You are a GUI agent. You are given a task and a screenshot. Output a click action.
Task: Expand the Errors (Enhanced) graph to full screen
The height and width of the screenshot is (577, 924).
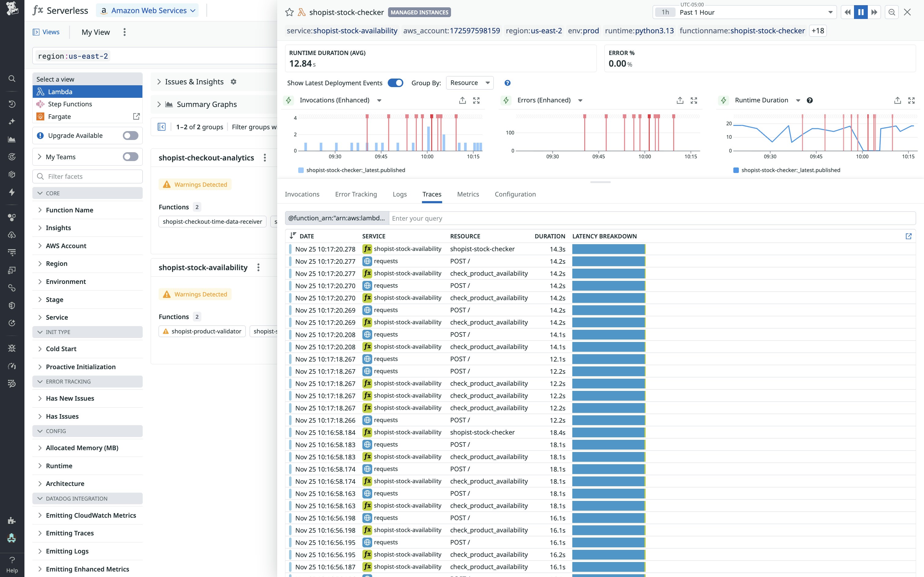click(x=694, y=100)
